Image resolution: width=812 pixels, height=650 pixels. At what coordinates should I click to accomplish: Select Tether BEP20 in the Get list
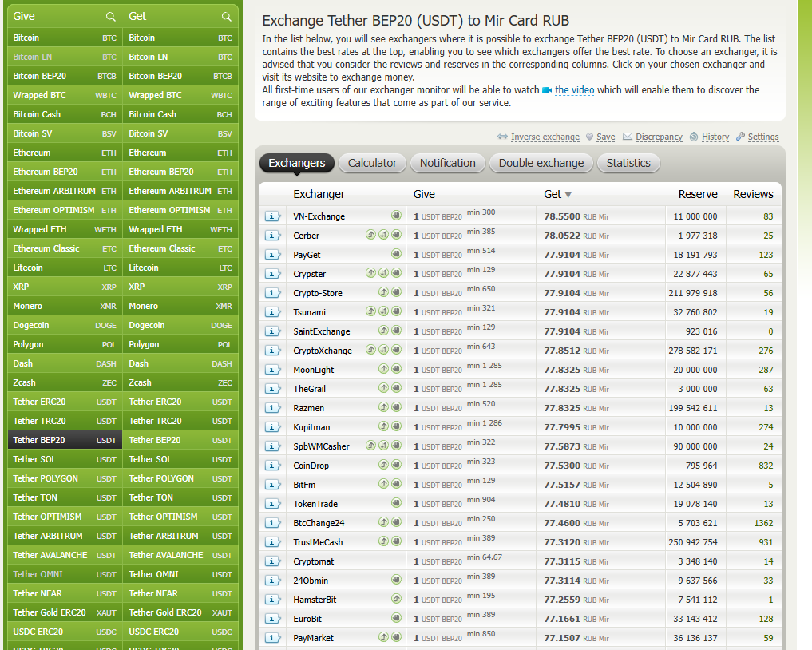pos(180,440)
